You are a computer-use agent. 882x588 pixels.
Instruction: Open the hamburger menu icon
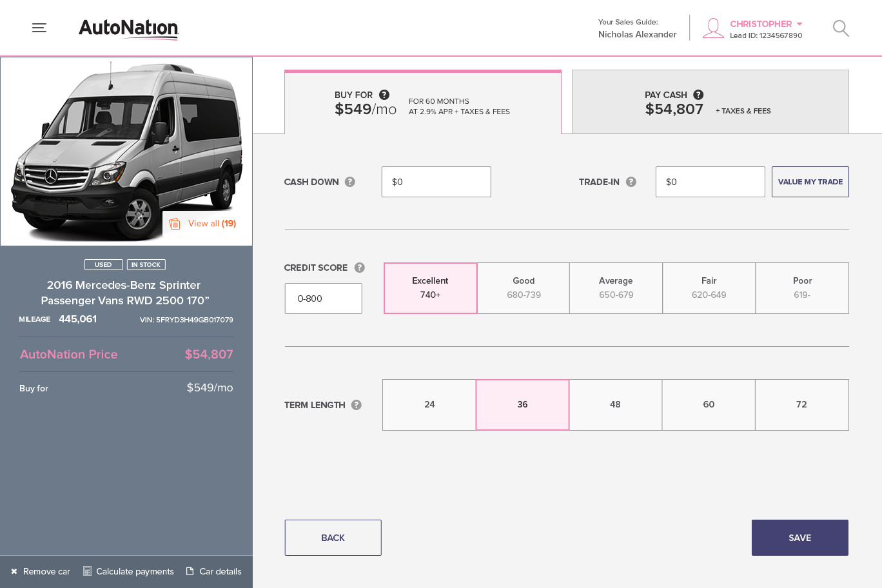[39, 28]
